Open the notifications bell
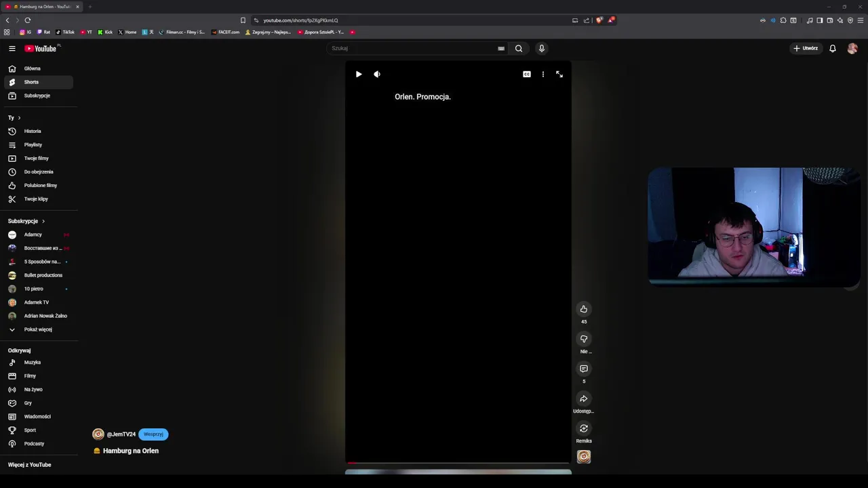The width and height of the screenshot is (868, 488). [x=833, y=48]
